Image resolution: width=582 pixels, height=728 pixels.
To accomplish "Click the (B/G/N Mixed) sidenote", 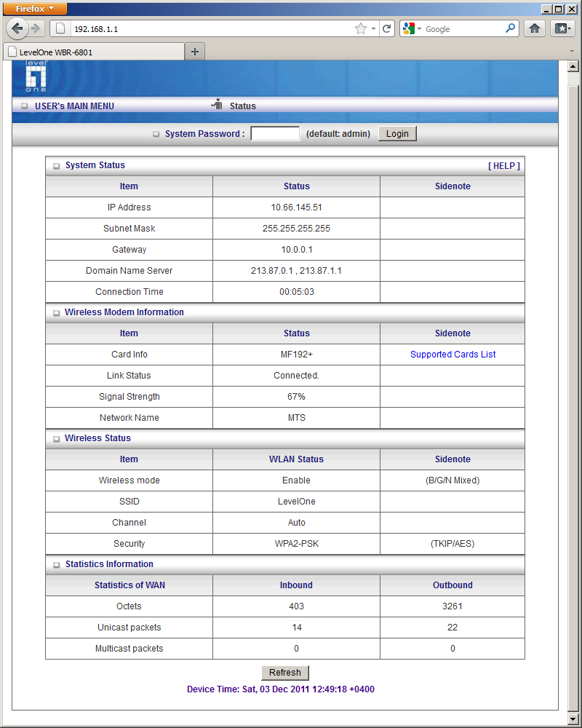I will 453,480.
